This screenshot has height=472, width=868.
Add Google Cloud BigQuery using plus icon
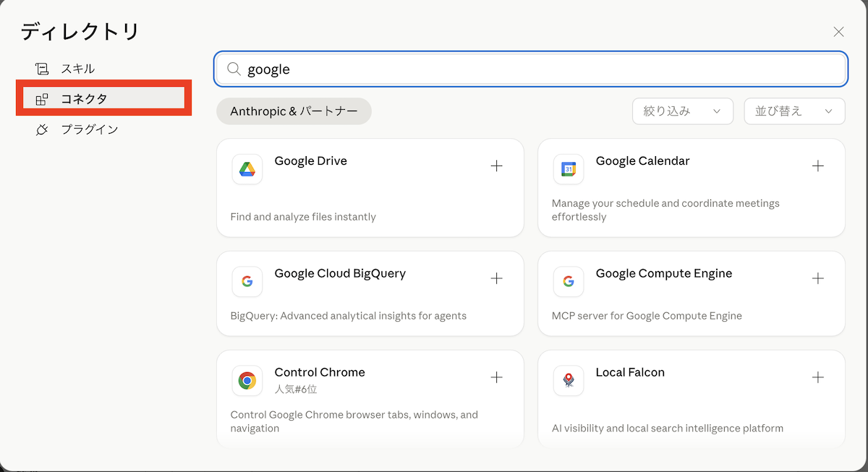click(496, 278)
